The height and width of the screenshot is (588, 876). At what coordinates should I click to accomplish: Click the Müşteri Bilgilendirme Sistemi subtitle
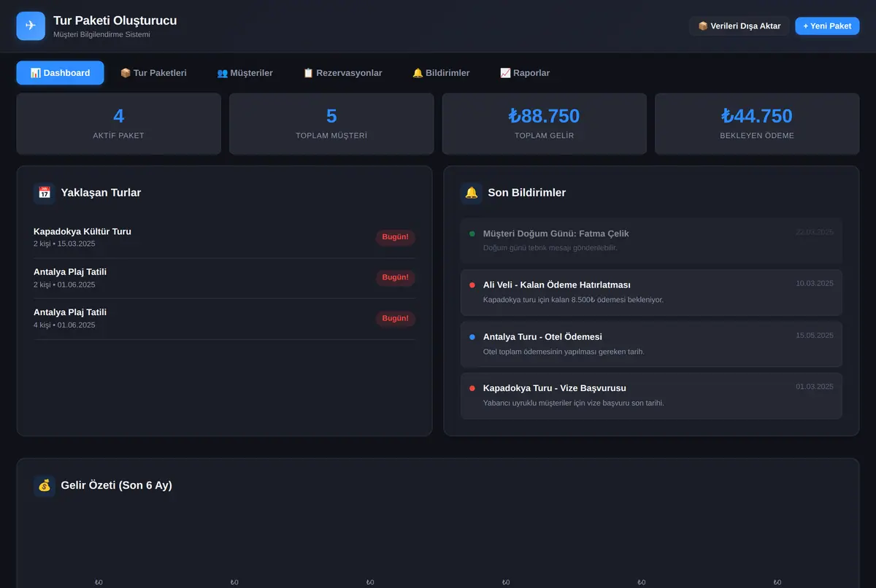(x=101, y=34)
